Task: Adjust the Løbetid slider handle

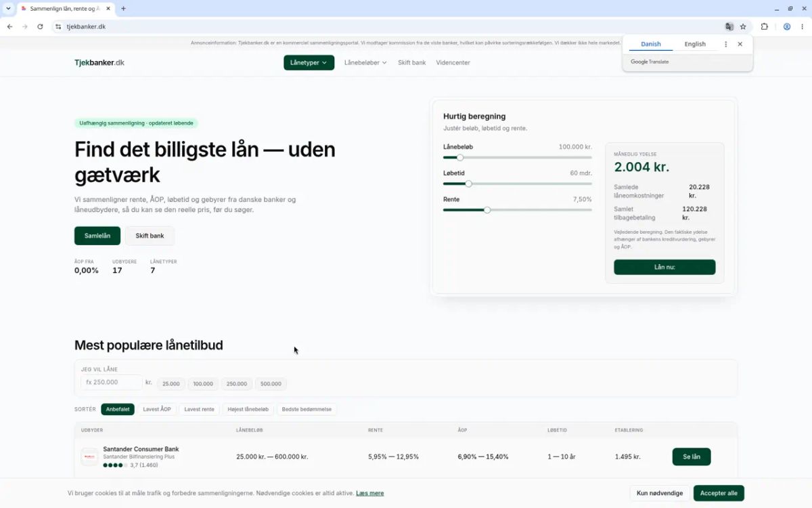Action: coord(468,184)
